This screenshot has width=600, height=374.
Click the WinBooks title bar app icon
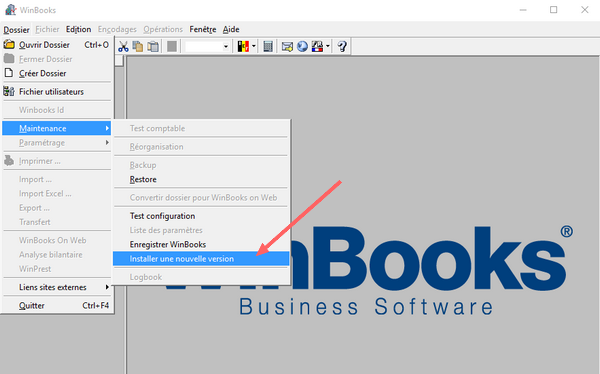point(11,10)
